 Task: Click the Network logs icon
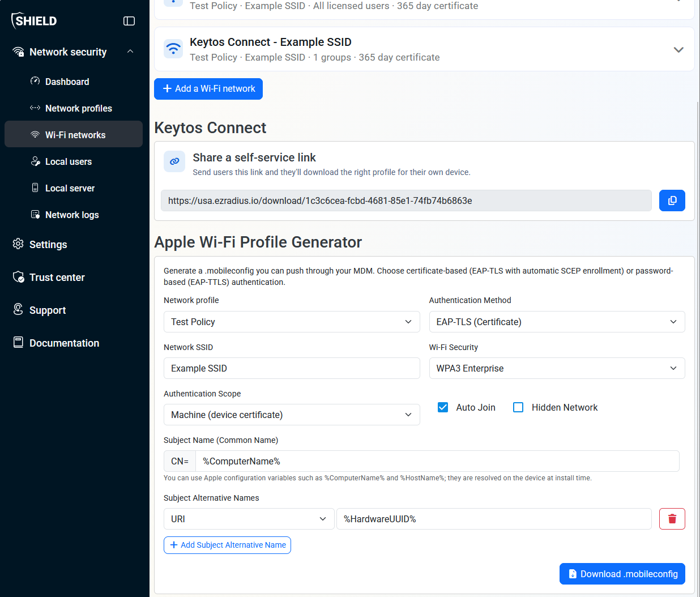tap(35, 215)
